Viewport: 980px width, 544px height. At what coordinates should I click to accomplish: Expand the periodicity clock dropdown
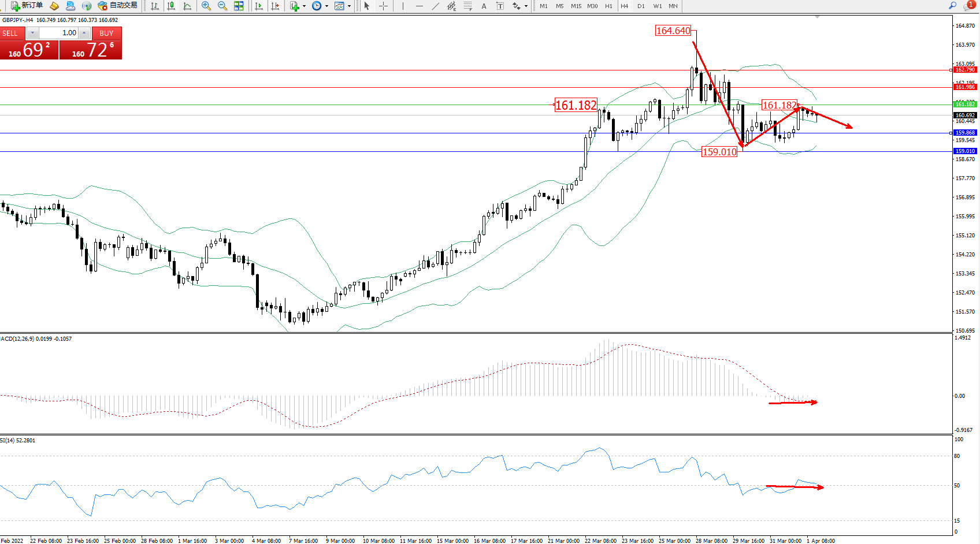pos(326,6)
